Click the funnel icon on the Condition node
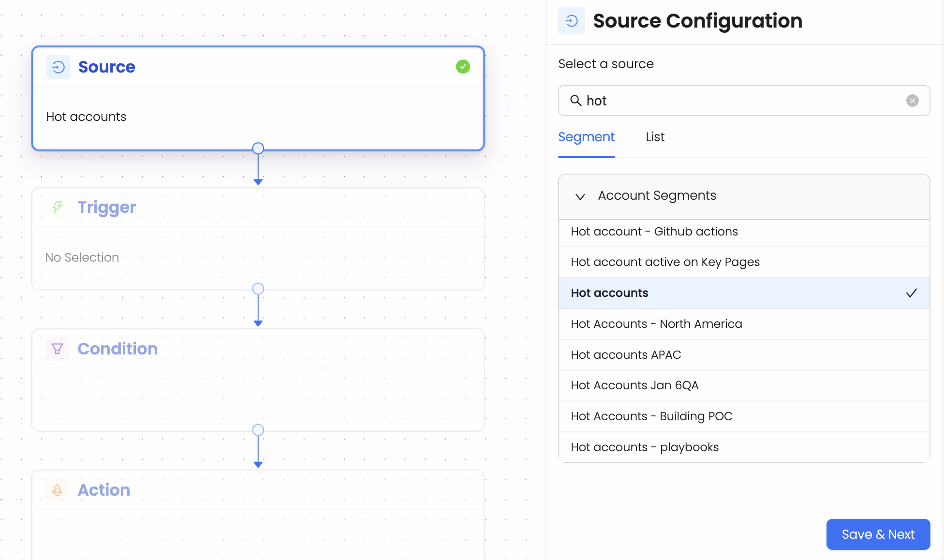The height and width of the screenshot is (560, 944). (57, 348)
